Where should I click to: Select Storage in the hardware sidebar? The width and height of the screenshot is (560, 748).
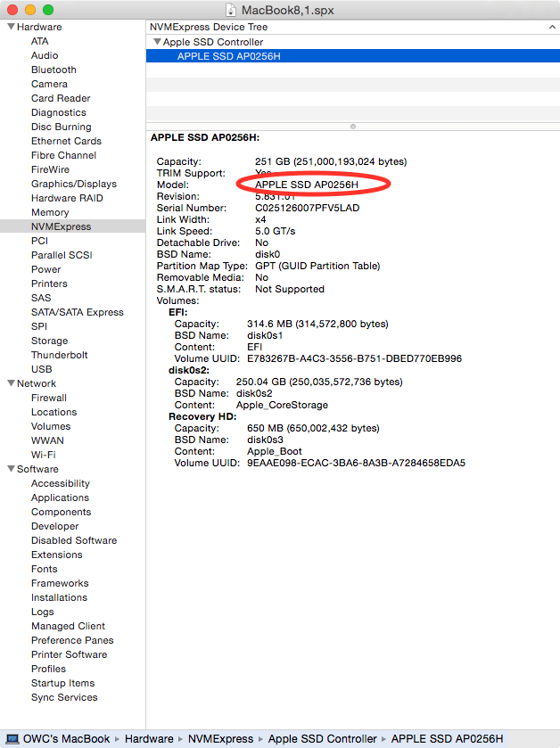click(49, 341)
